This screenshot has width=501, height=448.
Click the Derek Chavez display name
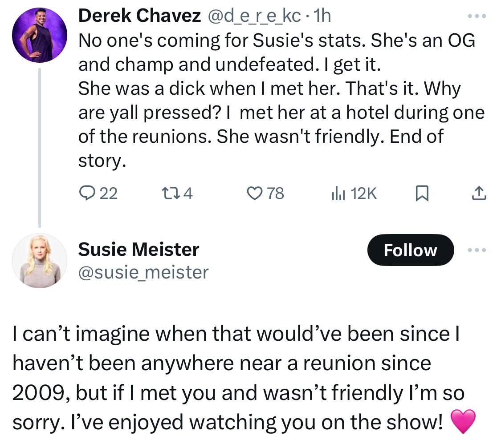click(x=140, y=15)
